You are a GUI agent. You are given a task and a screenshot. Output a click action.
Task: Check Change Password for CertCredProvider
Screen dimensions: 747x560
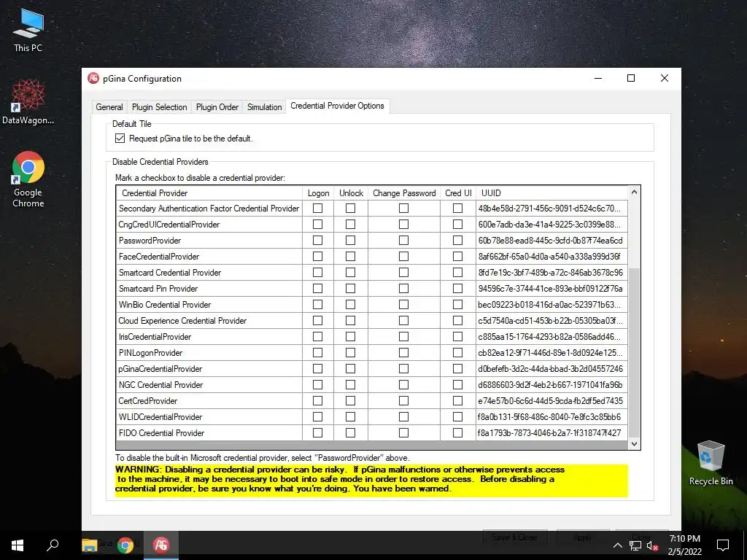(x=403, y=401)
